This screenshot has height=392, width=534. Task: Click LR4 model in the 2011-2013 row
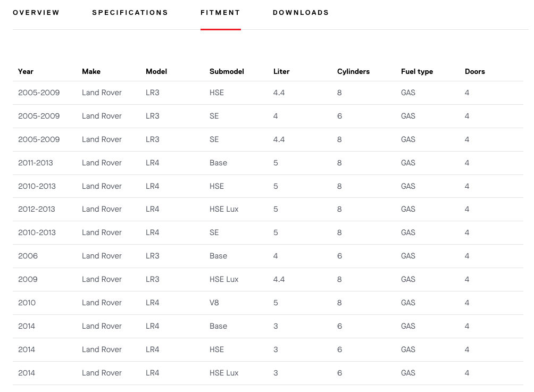pyautogui.click(x=152, y=163)
